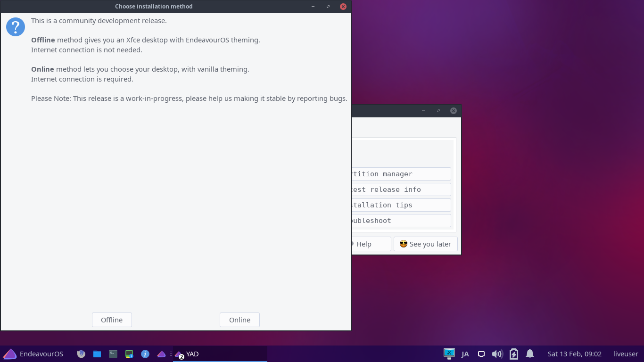This screenshot has width=644, height=362.
Task: Open the volume control speaker icon
Action: pos(497,354)
